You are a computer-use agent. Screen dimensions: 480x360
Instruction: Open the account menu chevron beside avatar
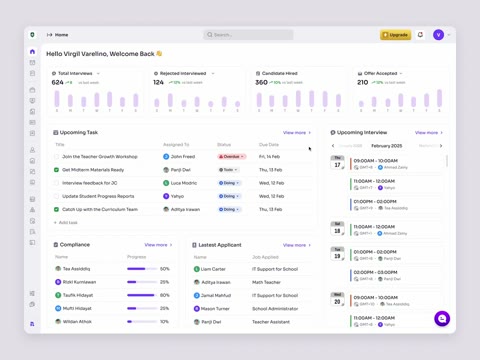pos(449,35)
